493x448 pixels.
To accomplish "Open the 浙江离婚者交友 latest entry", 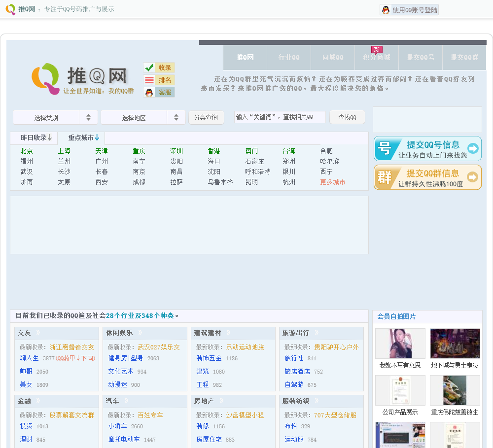I will (x=71, y=347).
